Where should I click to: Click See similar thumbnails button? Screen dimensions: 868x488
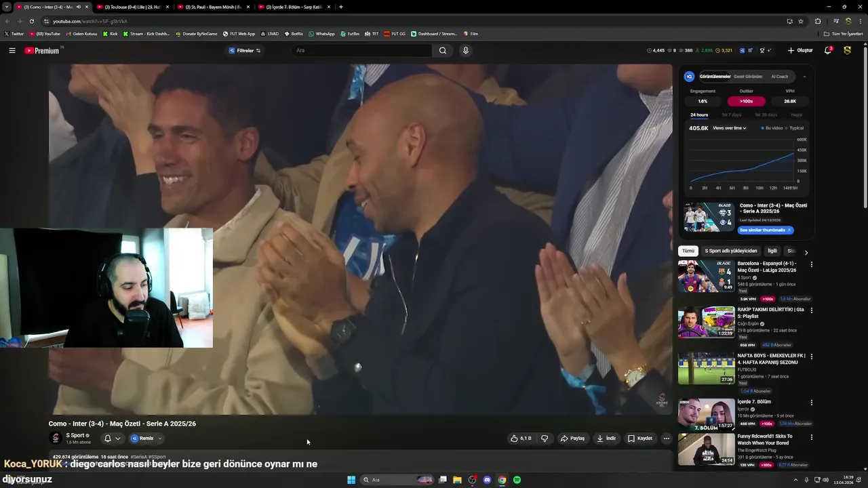(x=765, y=230)
